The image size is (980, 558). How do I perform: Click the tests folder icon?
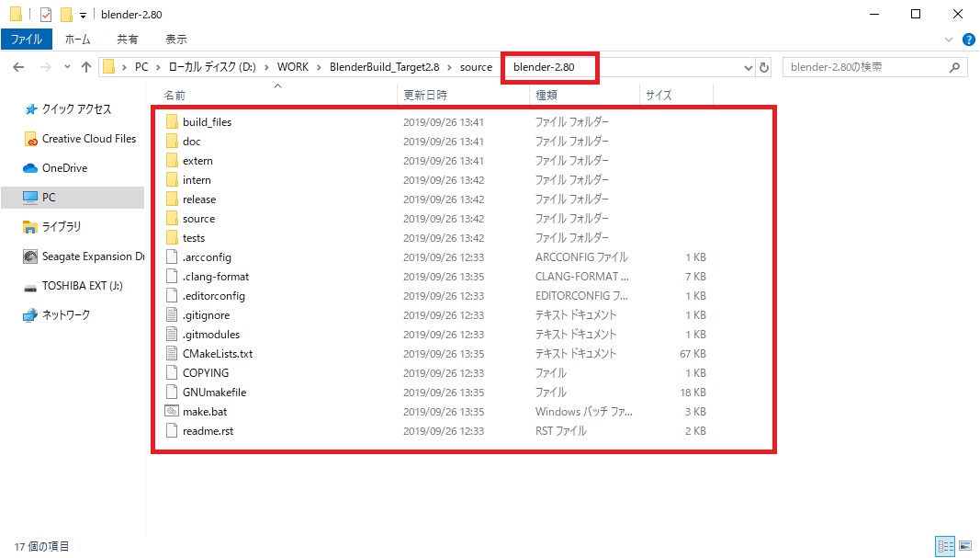click(x=172, y=238)
